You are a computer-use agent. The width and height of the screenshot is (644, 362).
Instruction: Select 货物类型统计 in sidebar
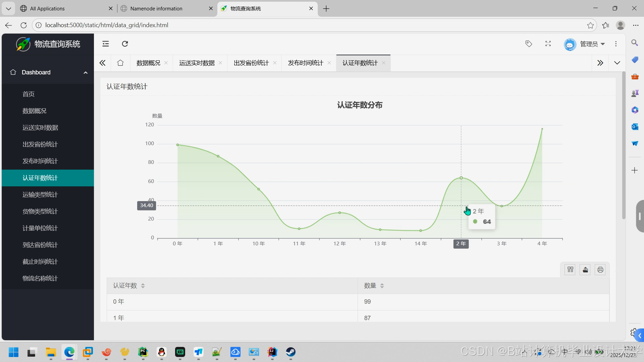[x=40, y=212]
